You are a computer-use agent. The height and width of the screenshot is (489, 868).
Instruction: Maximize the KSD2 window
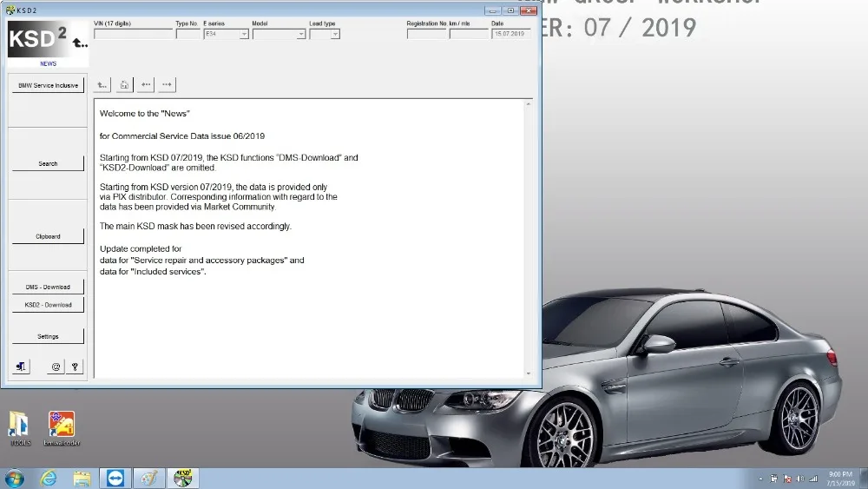[510, 10]
